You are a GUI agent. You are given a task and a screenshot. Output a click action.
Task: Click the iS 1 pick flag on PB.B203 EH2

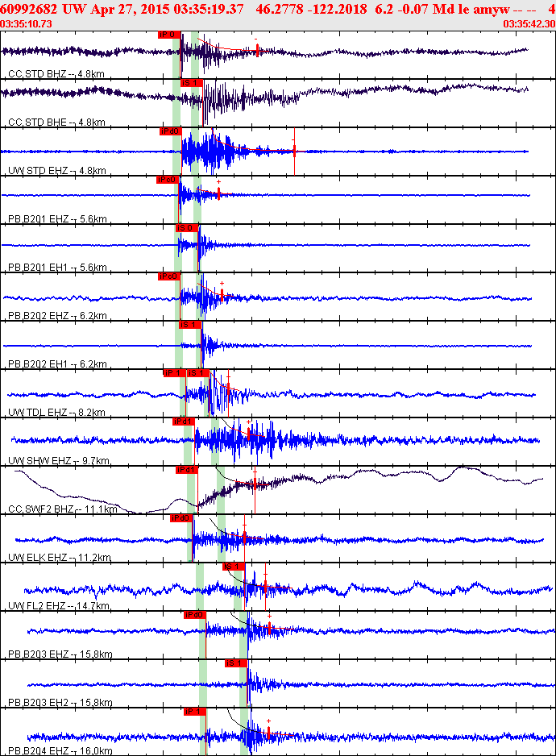[236, 663]
